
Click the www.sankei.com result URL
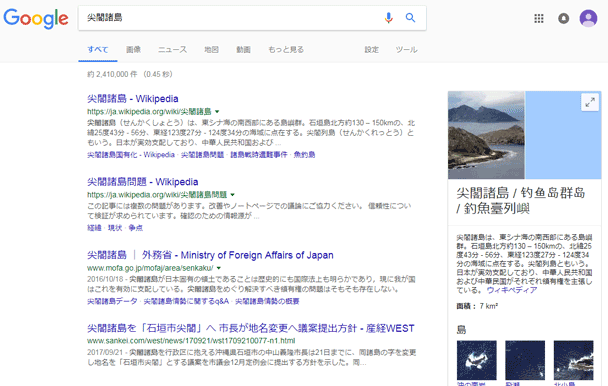pyautogui.click(x=191, y=341)
